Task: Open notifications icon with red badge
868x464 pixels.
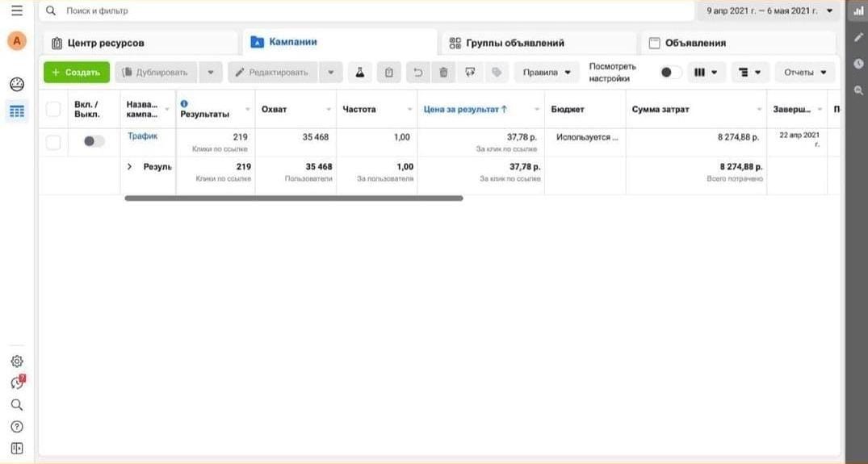Action: [x=17, y=382]
